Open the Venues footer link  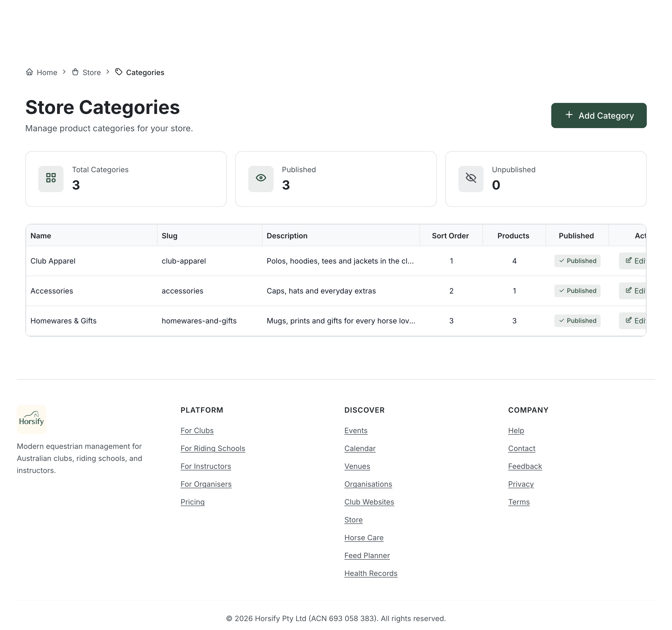pos(357,466)
